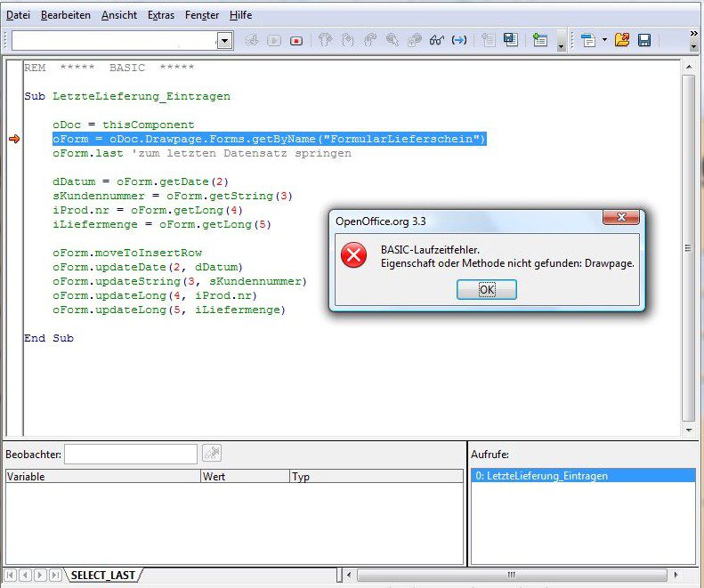Click the Run BASIC icon
This screenshot has height=588, width=704.
tap(274, 40)
